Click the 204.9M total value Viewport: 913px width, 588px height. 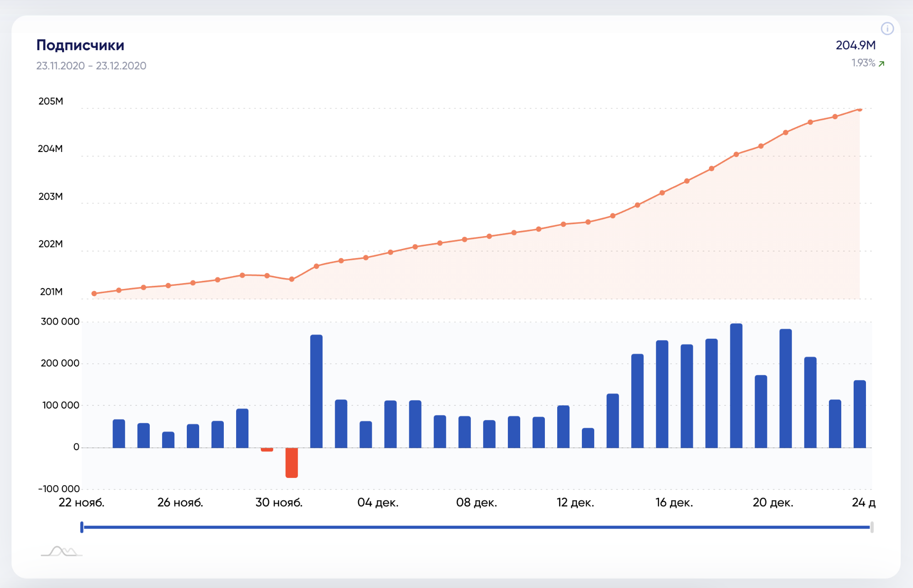pos(855,45)
